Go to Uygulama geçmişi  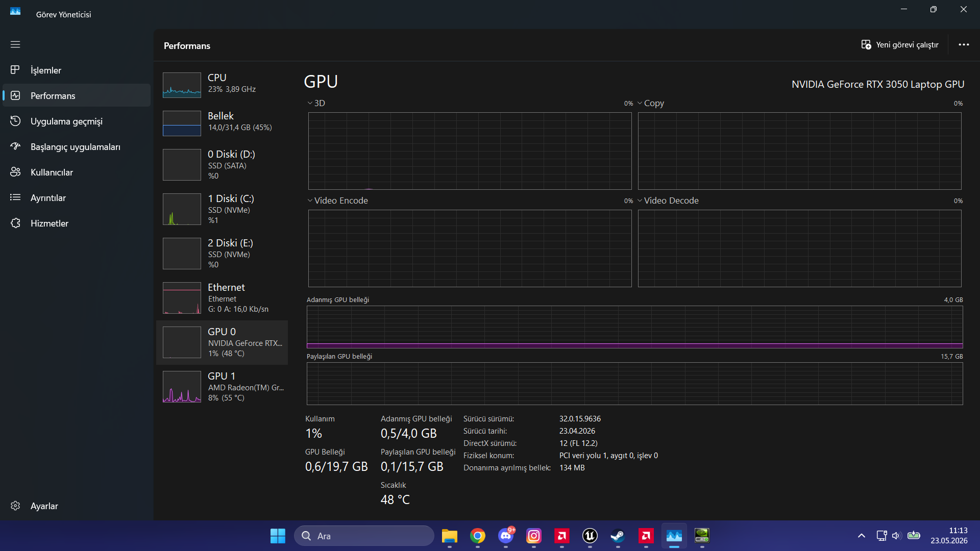77,121
